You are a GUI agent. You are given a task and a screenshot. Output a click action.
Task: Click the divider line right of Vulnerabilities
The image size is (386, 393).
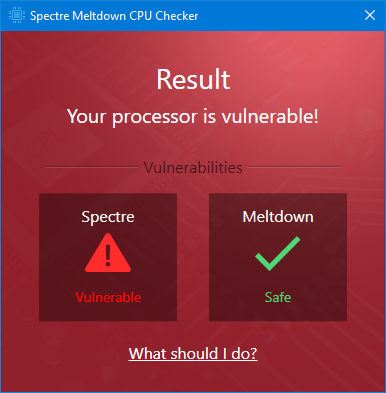pos(294,167)
